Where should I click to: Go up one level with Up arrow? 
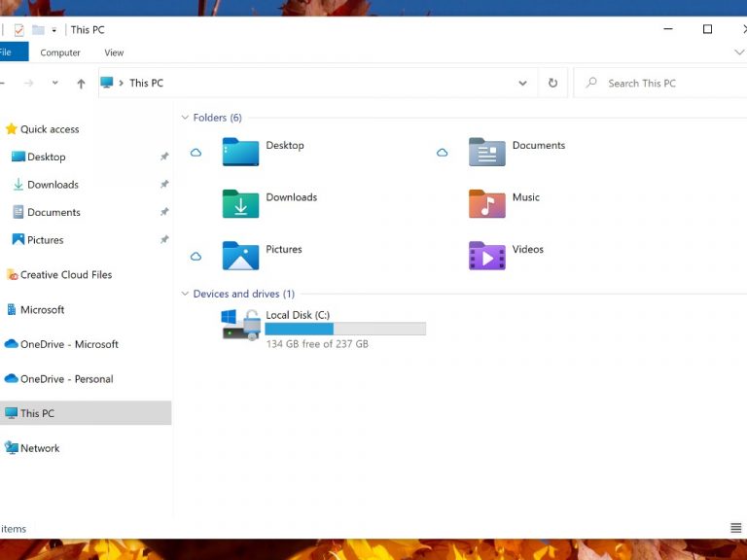coord(81,84)
